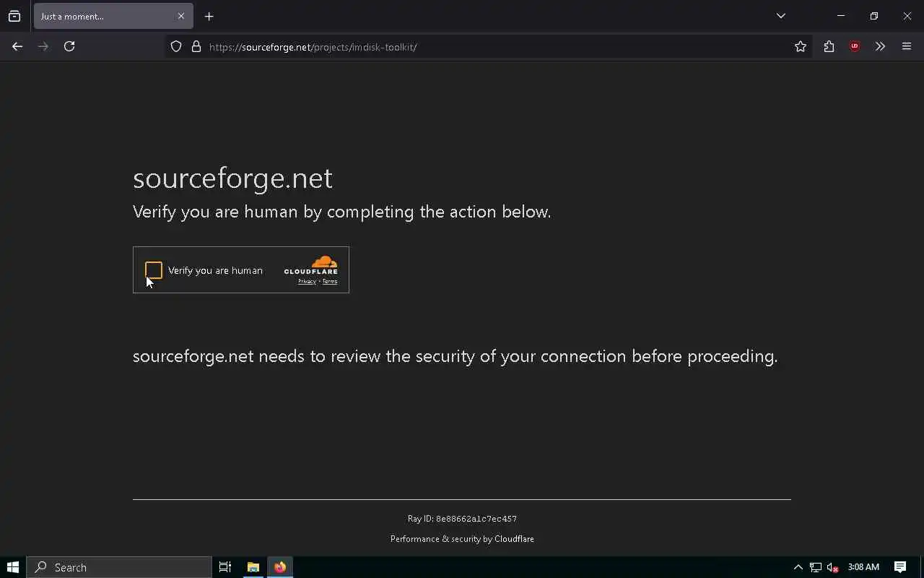This screenshot has height=578, width=924.
Task: Go back to the previous page
Action: click(17, 47)
